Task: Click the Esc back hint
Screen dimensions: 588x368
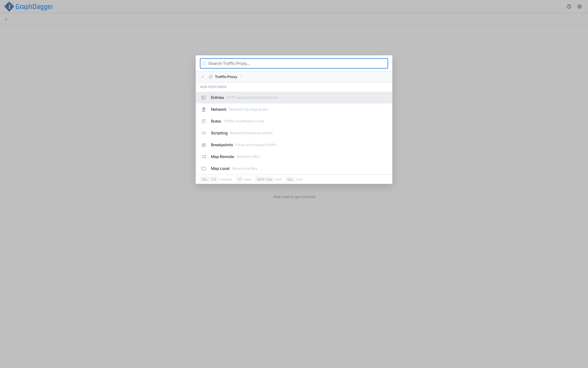Action: coord(290,179)
